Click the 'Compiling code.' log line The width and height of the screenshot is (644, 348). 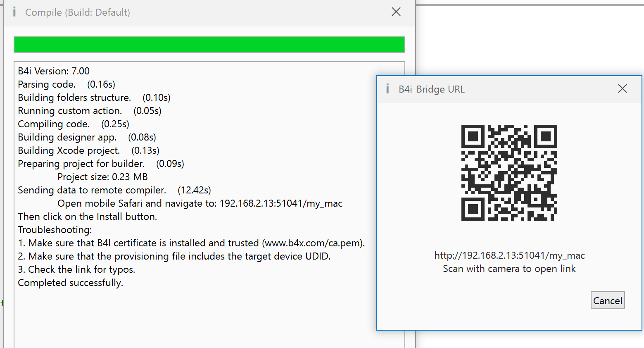pos(74,124)
